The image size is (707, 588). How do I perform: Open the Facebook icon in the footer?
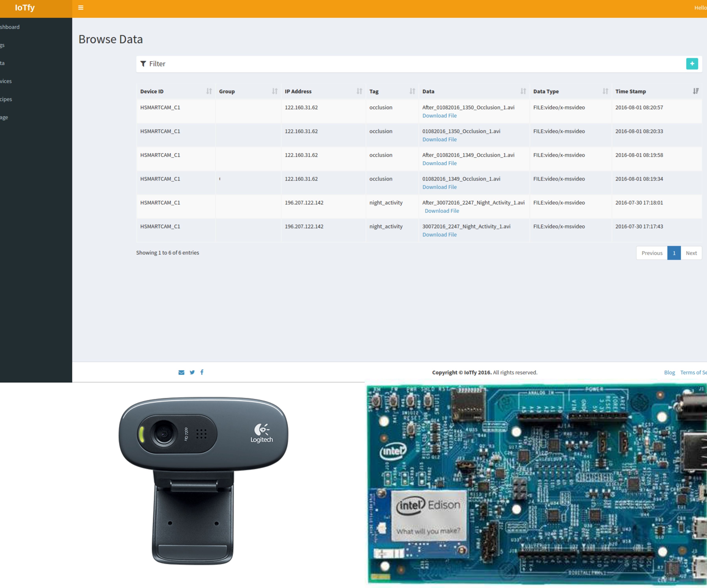pyautogui.click(x=202, y=372)
